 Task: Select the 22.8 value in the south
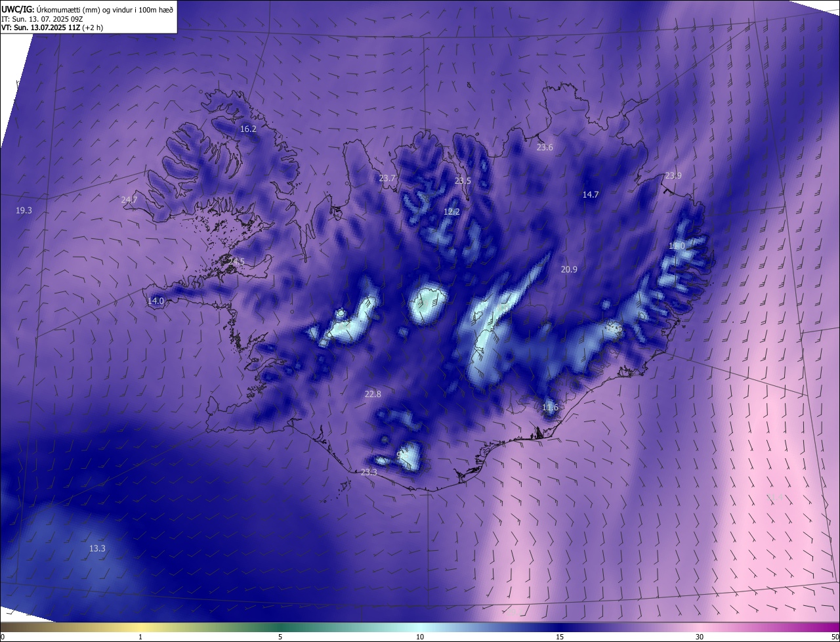tap(373, 394)
